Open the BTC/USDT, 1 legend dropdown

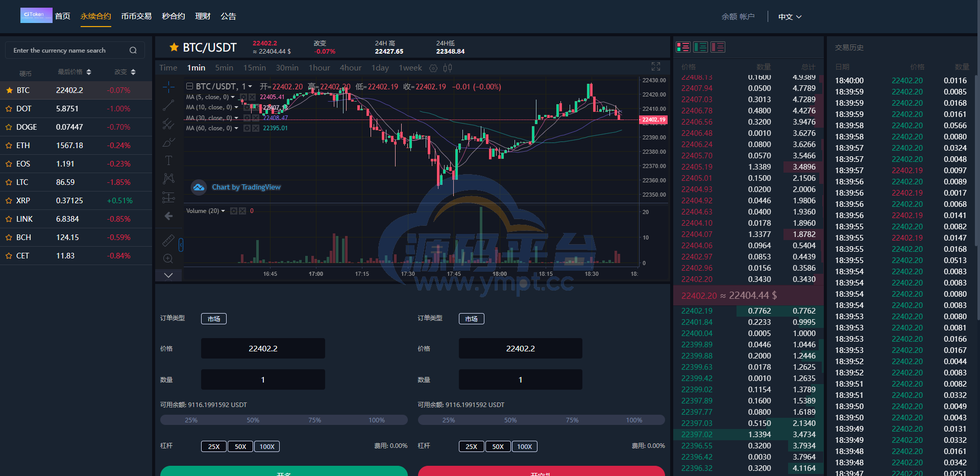pos(250,87)
